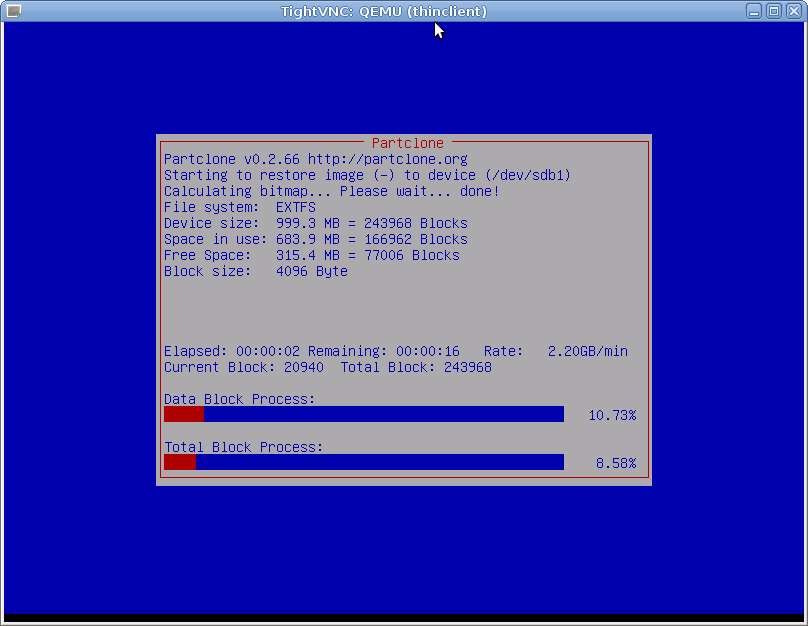Open the TightVNC window menu icon
808x626 pixels.
[x=14, y=11]
